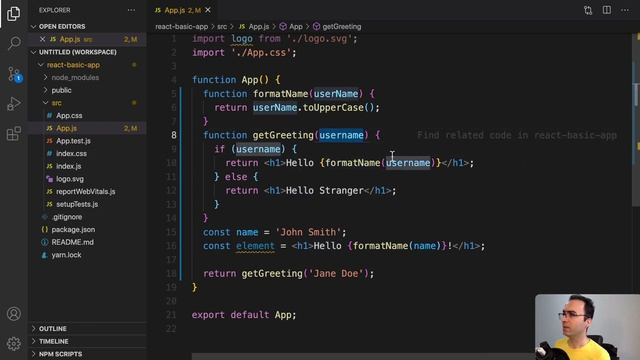Open the Manage gear icon
The width and height of the screenshot is (640, 360).
[14, 343]
